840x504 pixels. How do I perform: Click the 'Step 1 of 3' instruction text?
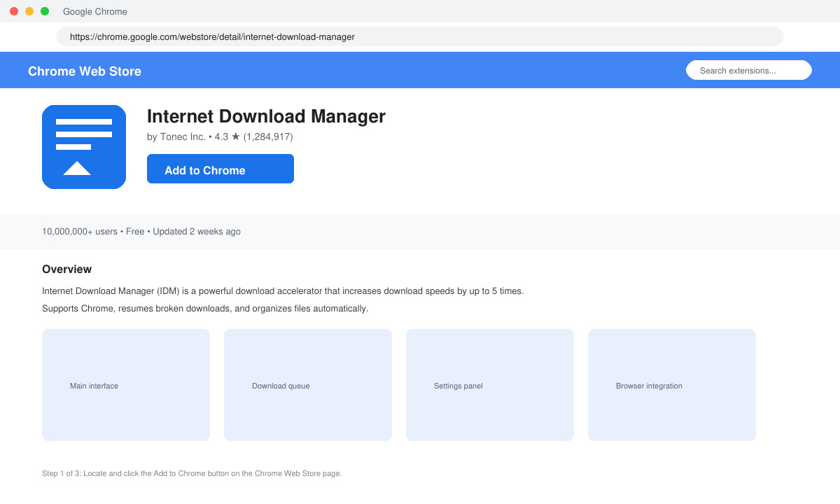point(192,474)
